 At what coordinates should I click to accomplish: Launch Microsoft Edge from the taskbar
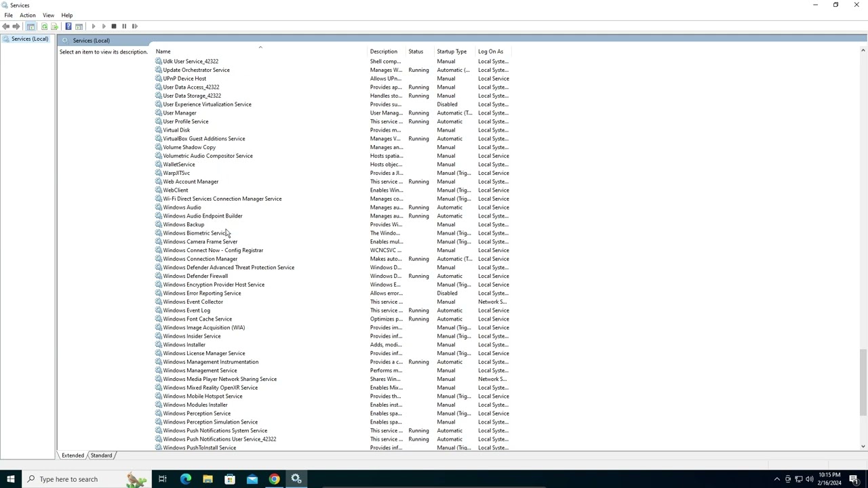[185, 479]
